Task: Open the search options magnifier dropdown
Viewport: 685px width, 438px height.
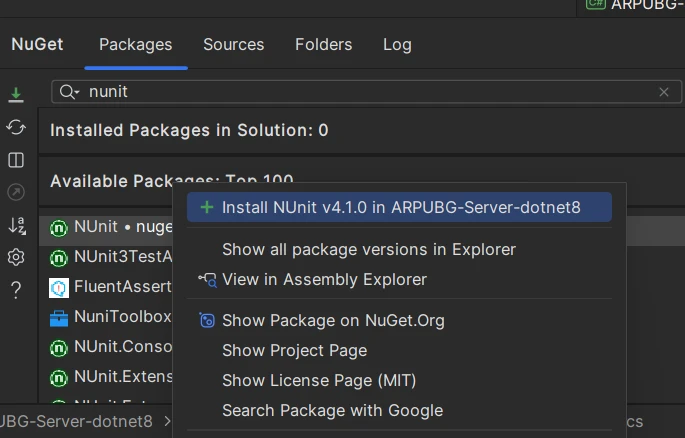Action: coord(69,92)
